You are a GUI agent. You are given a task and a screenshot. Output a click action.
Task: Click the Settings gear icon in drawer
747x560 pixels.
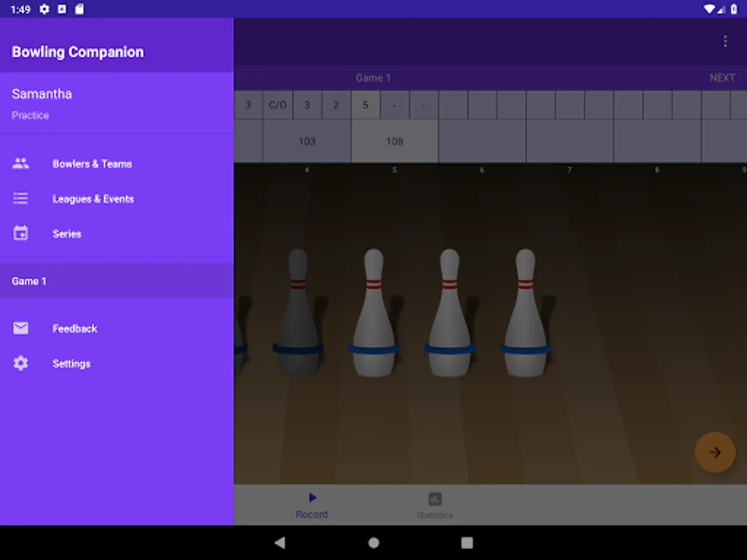21,363
